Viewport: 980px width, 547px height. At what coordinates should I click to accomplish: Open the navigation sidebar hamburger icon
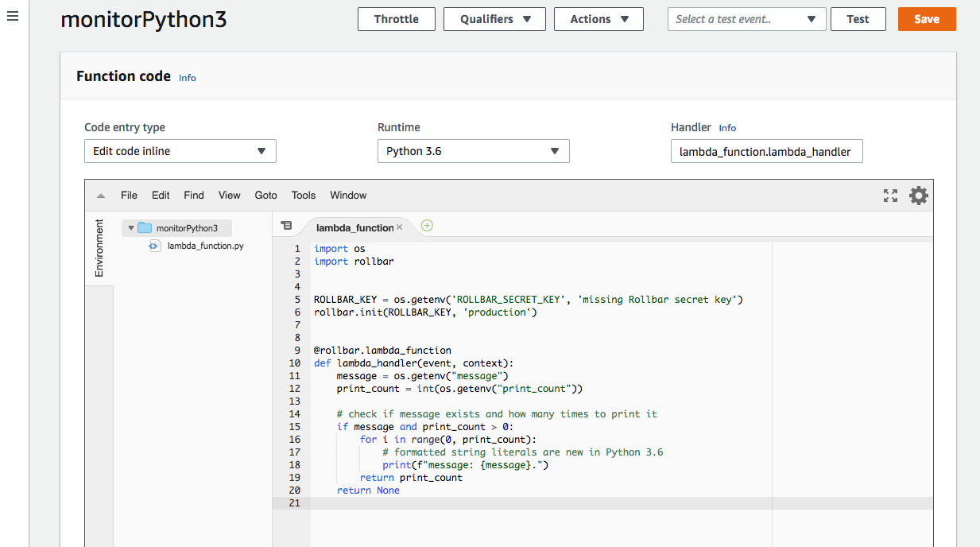pos(12,16)
